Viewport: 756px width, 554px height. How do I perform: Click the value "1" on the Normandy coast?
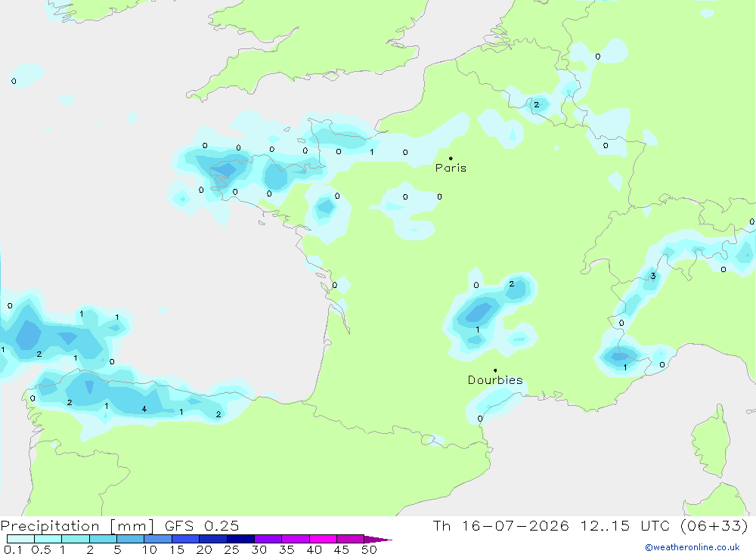pos(372,152)
